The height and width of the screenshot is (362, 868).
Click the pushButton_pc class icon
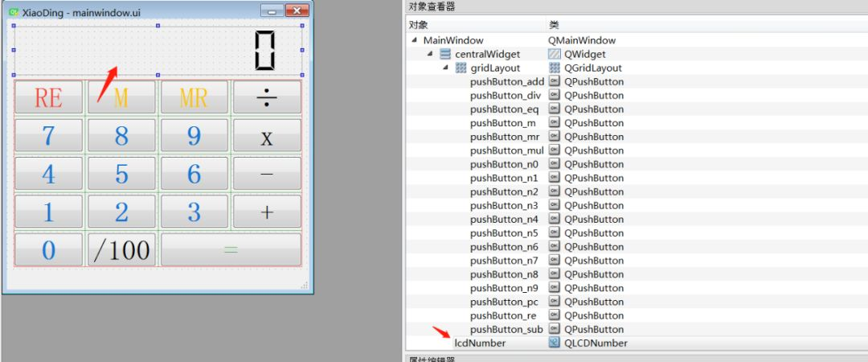click(x=554, y=302)
